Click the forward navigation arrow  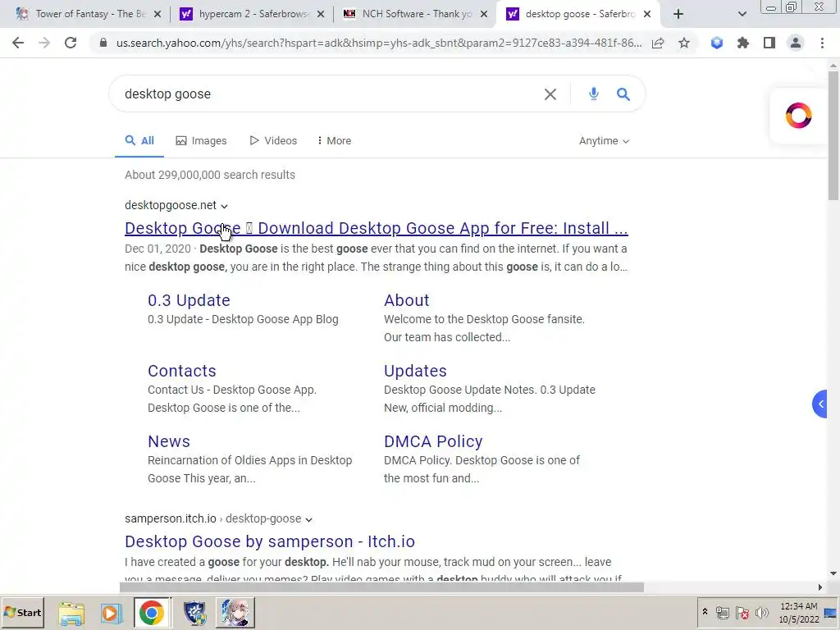(x=44, y=43)
